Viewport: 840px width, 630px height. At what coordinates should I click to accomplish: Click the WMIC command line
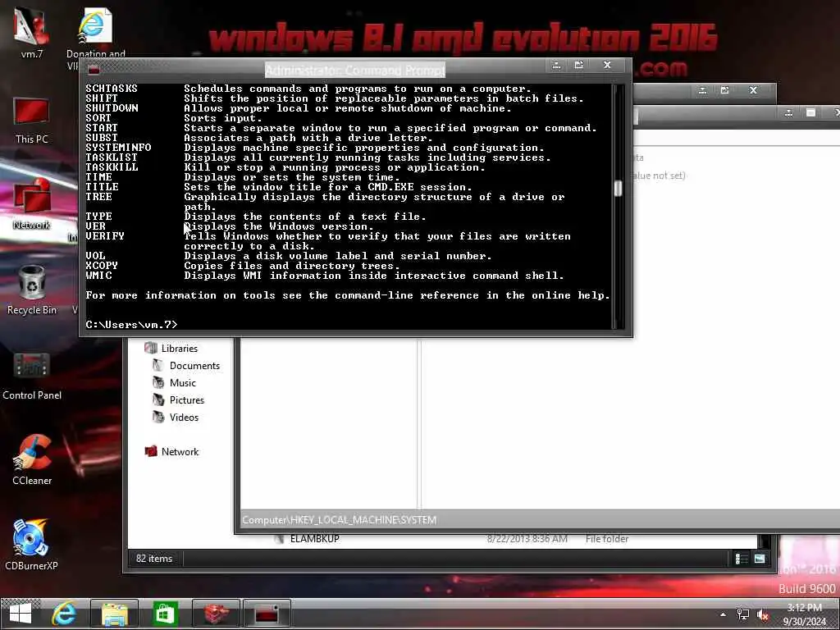pos(325,276)
